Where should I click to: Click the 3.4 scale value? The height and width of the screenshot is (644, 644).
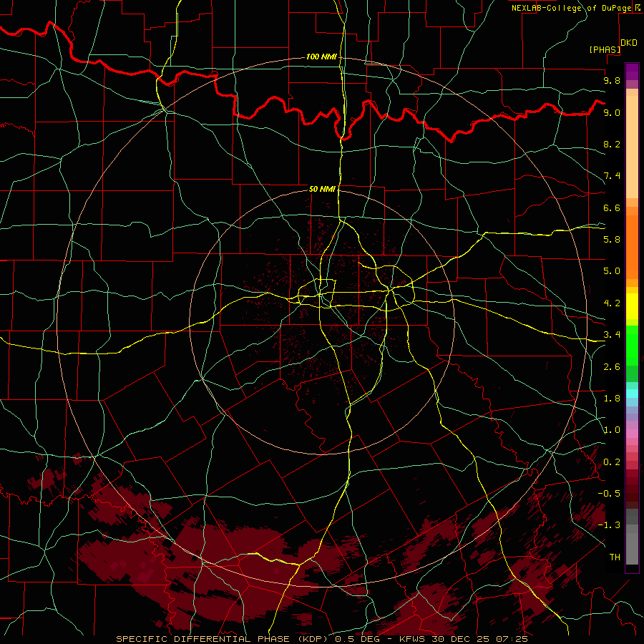pos(612,335)
